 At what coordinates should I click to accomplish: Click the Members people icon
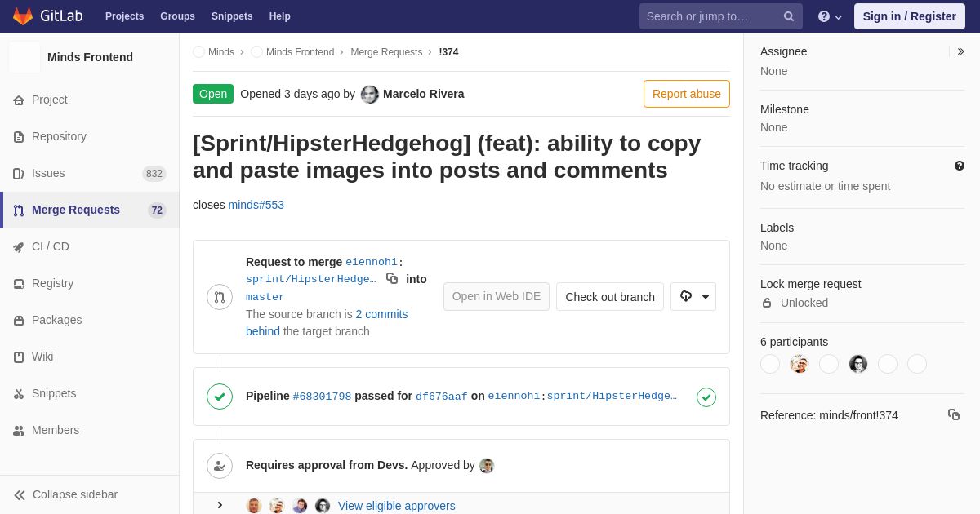[19, 431]
